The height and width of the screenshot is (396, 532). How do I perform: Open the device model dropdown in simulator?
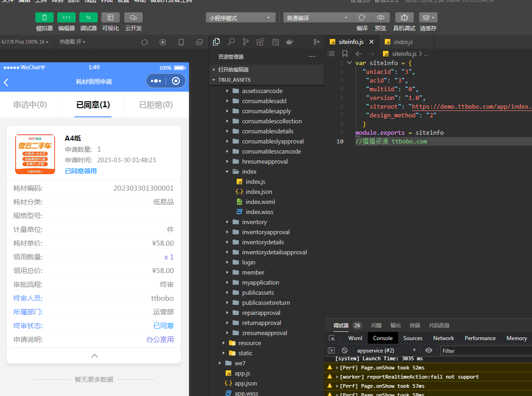click(25, 42)
